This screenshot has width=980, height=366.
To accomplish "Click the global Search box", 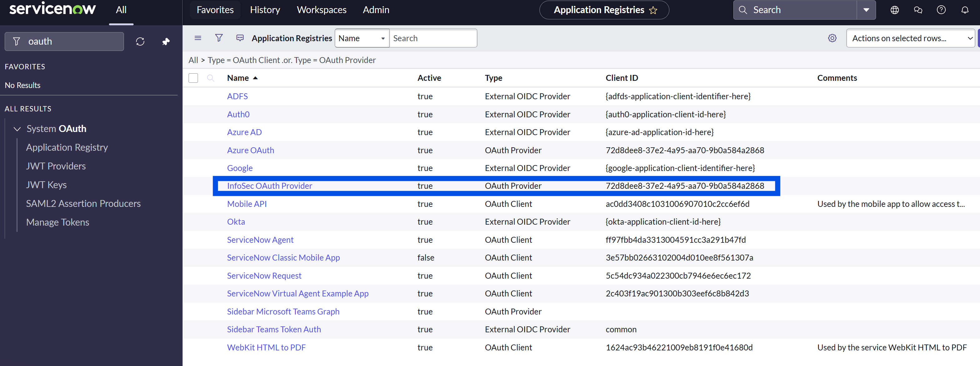I will pyautogui.click(x=795, y=10).
